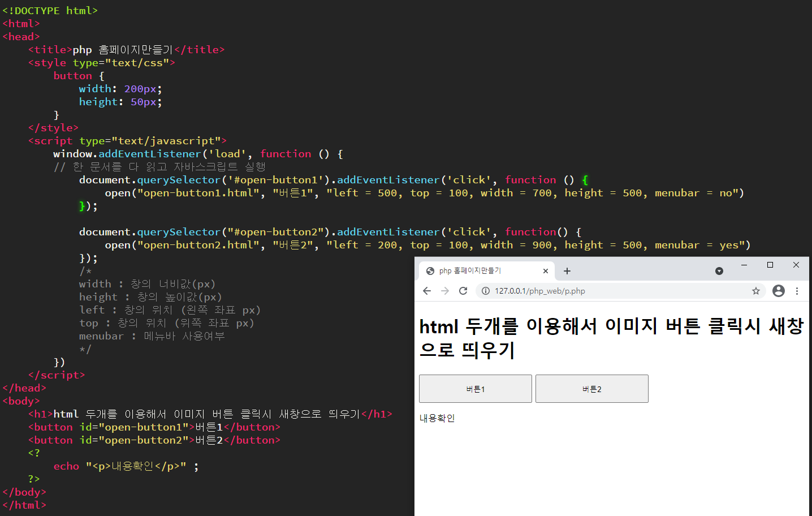View site information icon in address bar
Image resolution: width=812 pixels, height=516 pixels.
point(486,291)
